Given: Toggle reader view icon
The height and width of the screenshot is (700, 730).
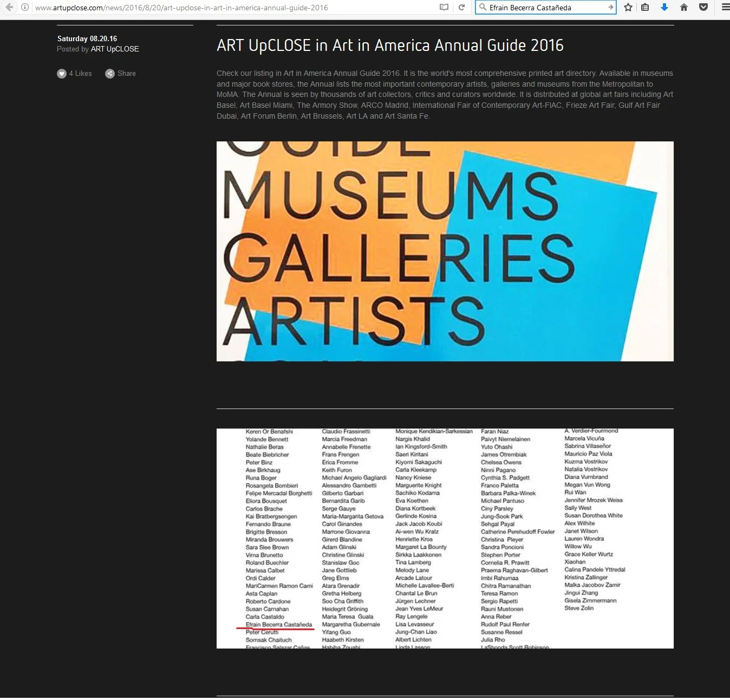Looking at the screenshot, I should tap(444, 8).
